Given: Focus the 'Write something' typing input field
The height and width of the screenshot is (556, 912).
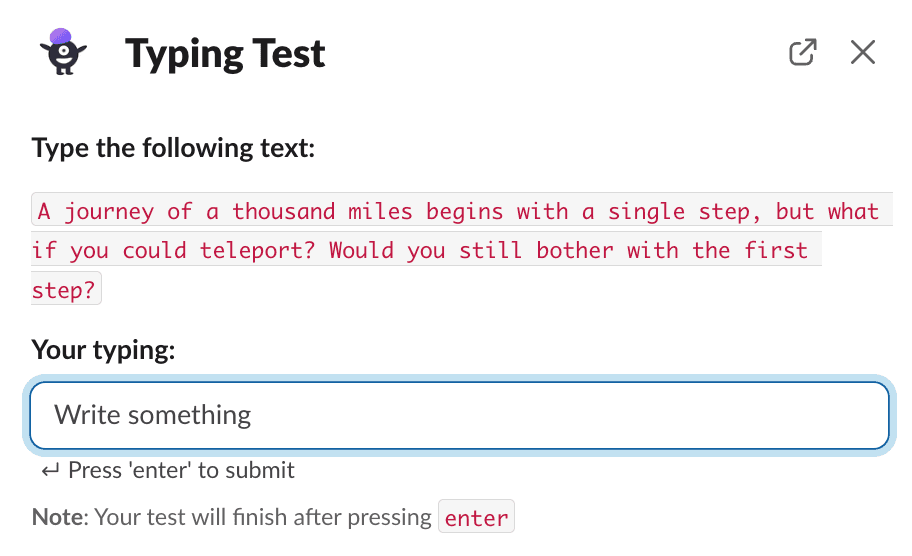Looking at the screenshot, I should (x=459, y=415).
